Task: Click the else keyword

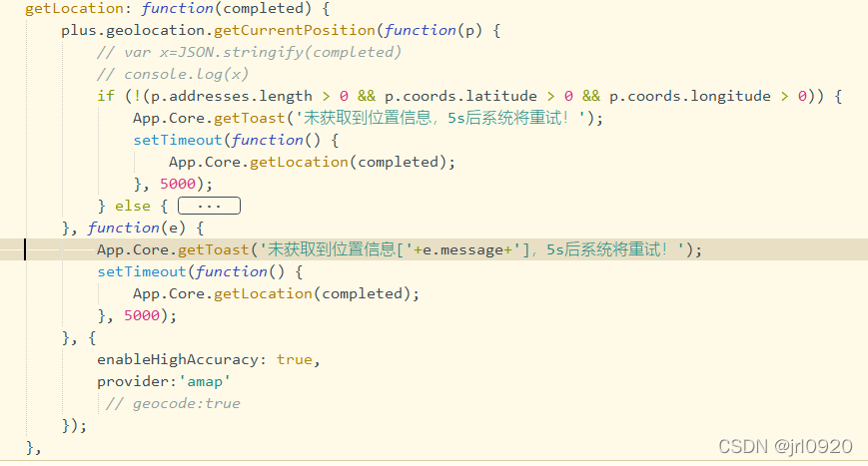Action: 132,206
